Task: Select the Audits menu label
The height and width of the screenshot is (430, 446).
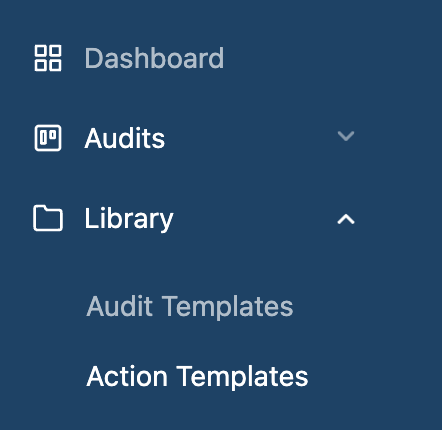Action: tap(125, 138)
